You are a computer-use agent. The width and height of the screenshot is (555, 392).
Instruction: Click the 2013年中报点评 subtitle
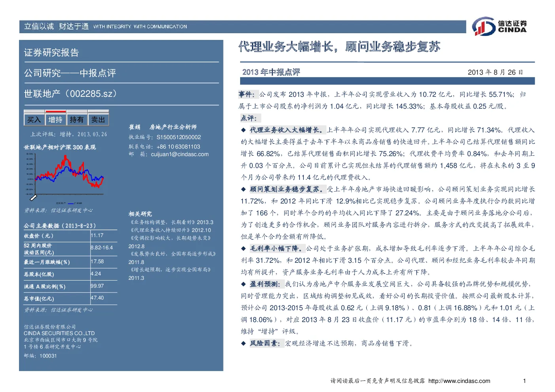point(271,72)
